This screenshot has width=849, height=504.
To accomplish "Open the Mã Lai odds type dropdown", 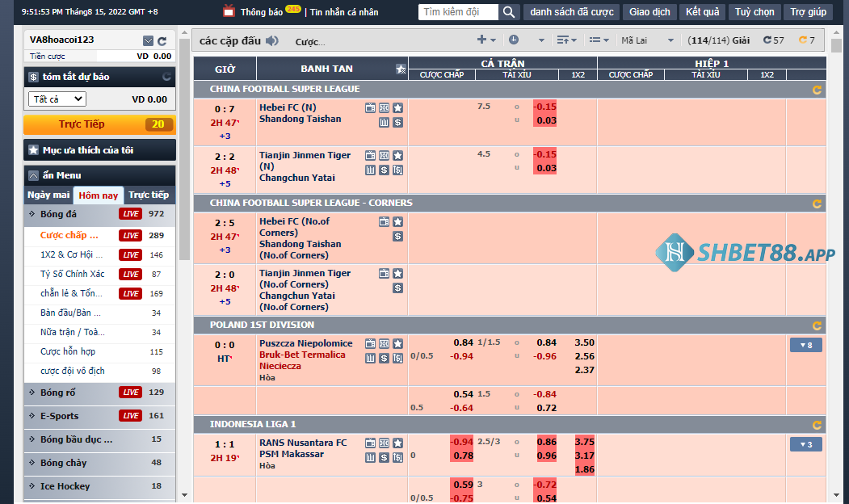I will coord(647,40).
